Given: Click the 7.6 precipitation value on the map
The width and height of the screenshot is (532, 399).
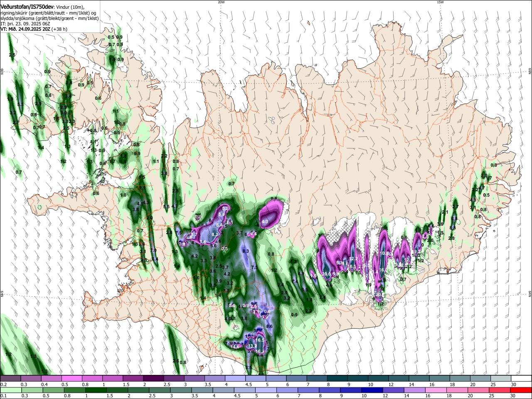Looking at the screenshot, I should coord(203,242).
